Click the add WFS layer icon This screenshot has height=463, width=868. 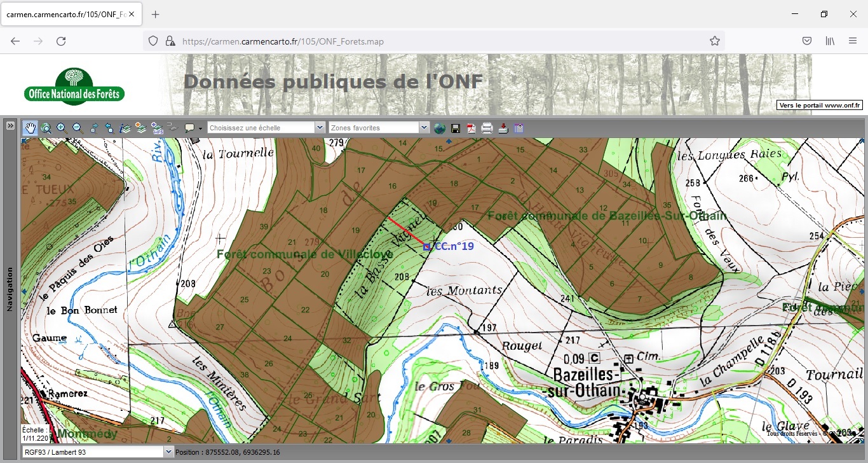pos(156,128)
